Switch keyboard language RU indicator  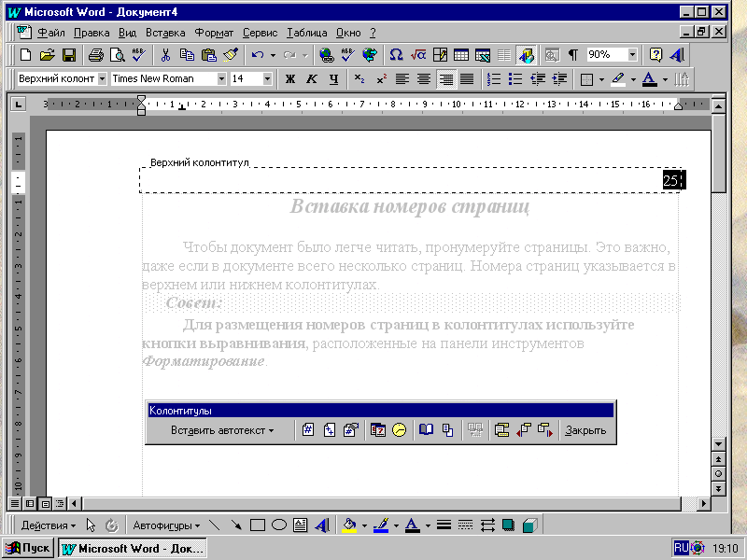[681, 548]
